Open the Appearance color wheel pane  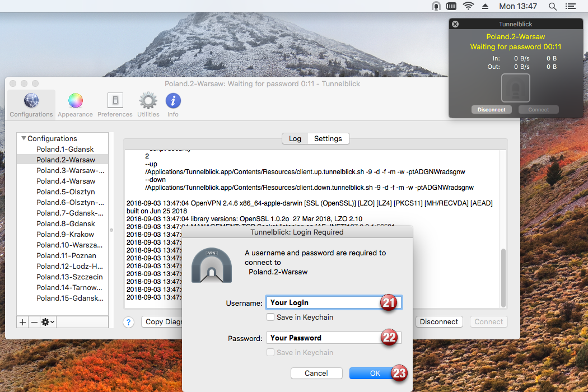(75, 105)
